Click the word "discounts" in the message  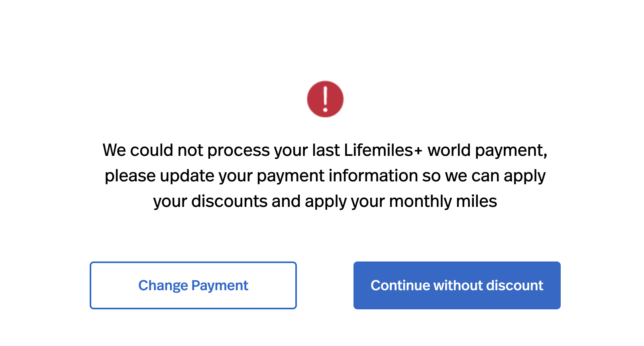tap(229, 202)
